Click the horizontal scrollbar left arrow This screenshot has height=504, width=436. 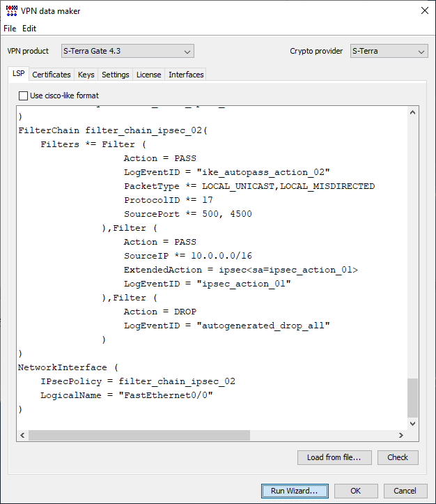coord(22,435)
